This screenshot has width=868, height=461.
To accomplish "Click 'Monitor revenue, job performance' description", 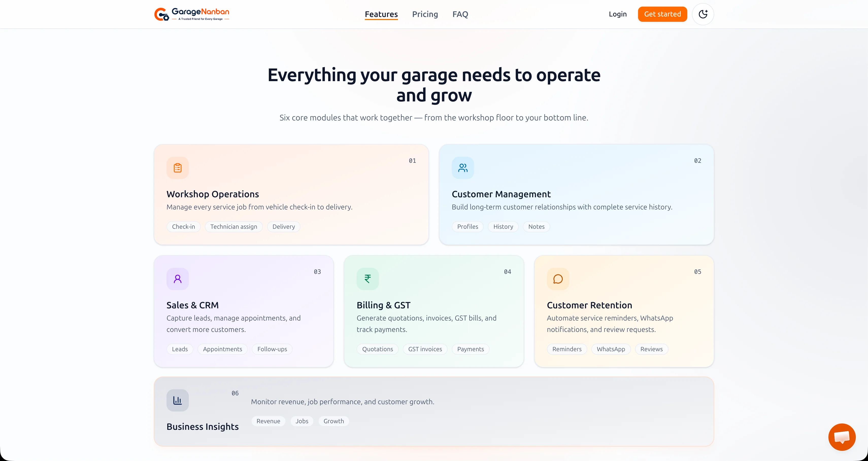I will (342, 402).
